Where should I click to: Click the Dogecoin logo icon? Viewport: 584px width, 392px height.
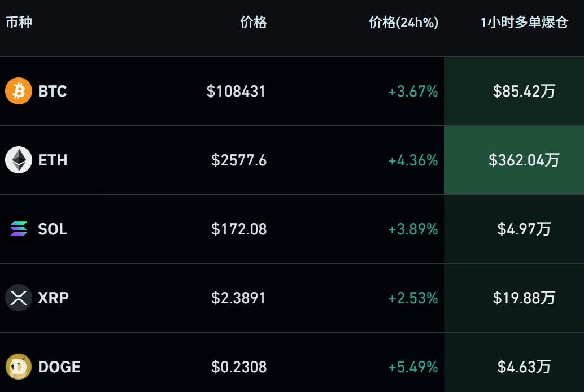[19, 367]
